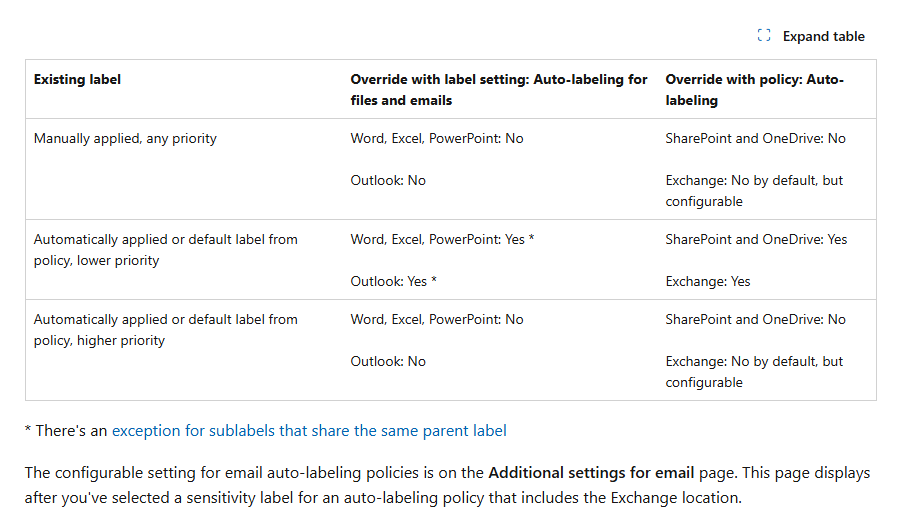This screenshot has width=908, height=532.
Task: Click the Exchange: Yes entry
Action: [x=708, y=281]
